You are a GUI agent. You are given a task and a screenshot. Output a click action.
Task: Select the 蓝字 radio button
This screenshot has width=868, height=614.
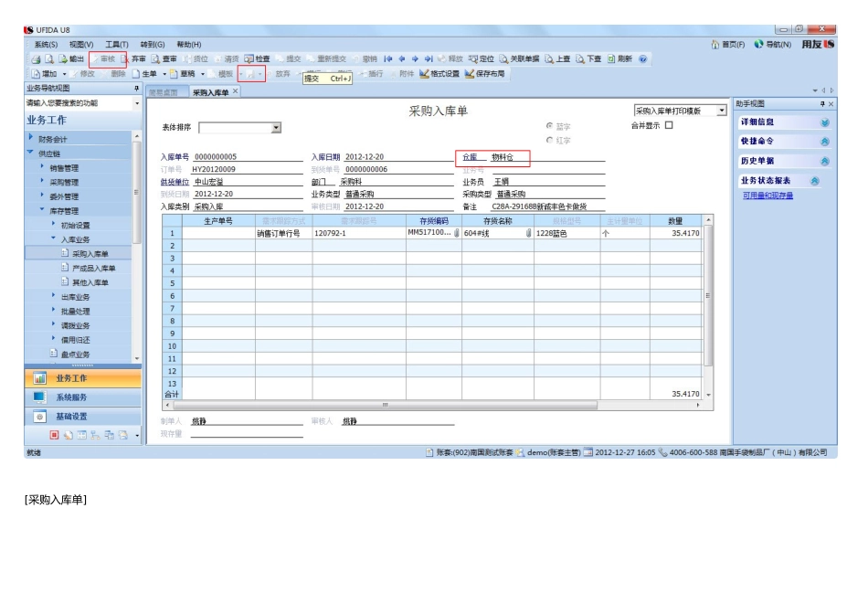click(549, 126)
